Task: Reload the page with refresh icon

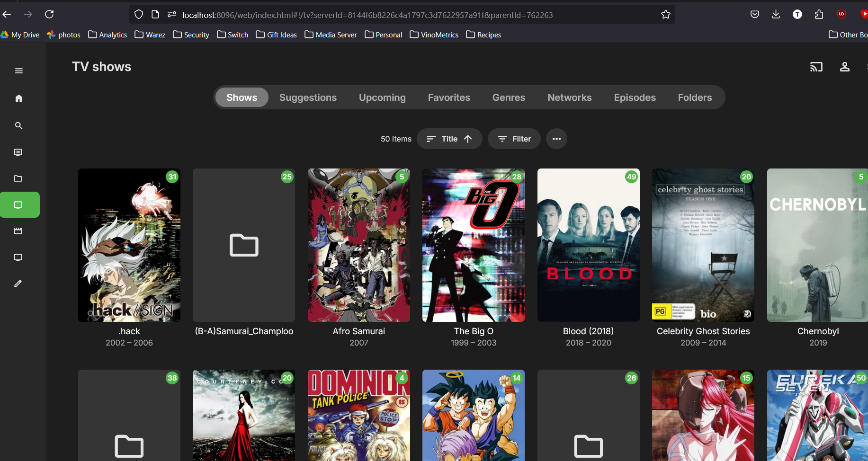Action: [x=49, y=15]
